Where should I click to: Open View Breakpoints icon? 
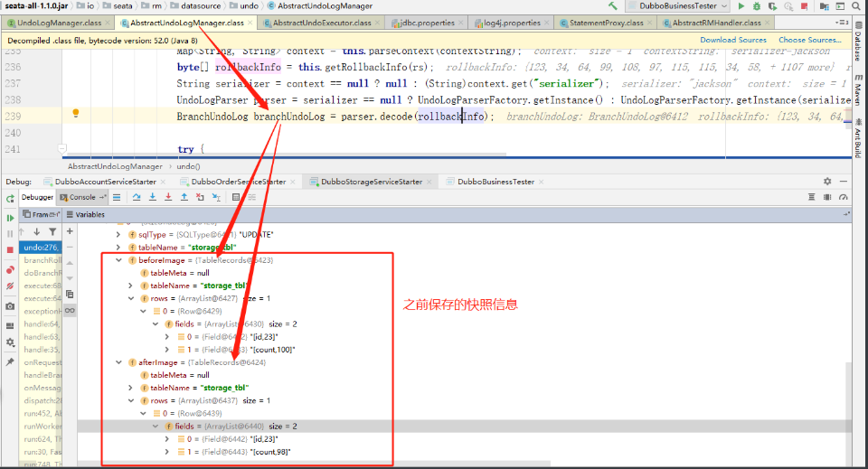[10, 270]
